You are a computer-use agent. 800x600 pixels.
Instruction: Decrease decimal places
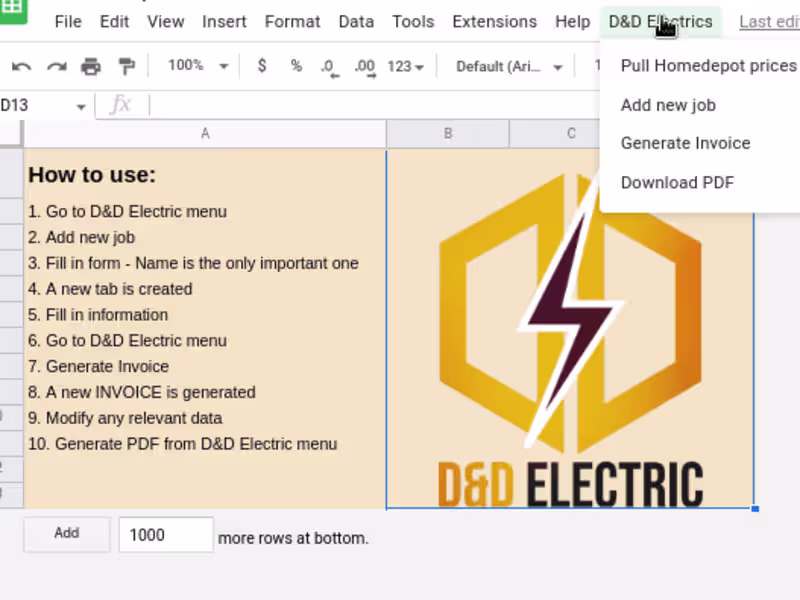point(330,67)
